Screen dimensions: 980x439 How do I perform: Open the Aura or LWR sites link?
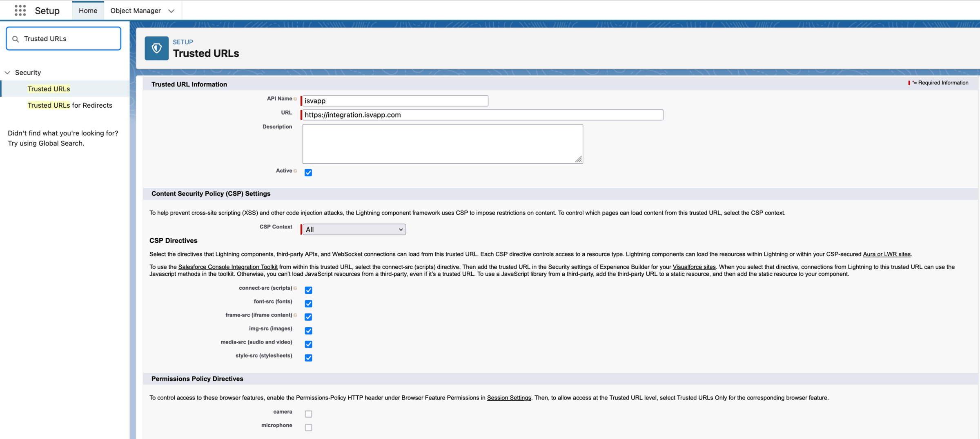coord(886,254)
